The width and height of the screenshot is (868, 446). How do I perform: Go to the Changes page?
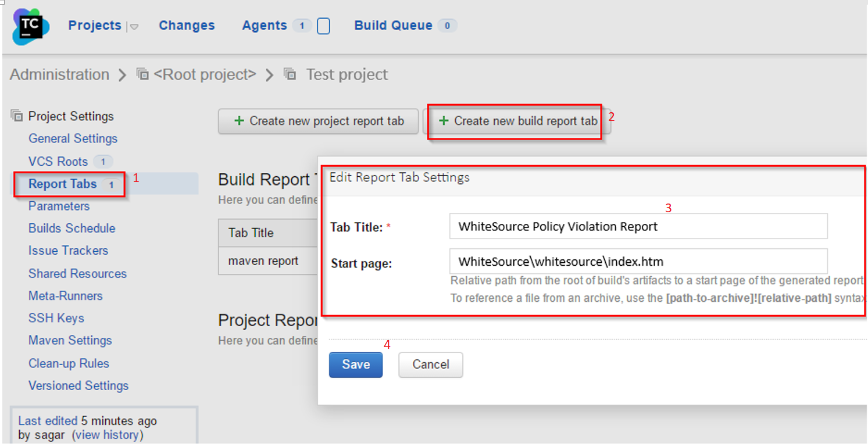[x=187, y=26]
